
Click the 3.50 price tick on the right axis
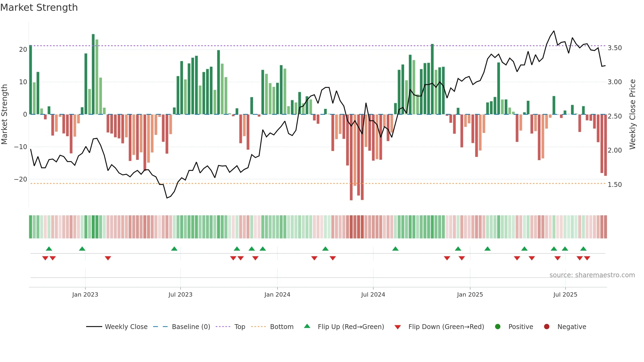coord(615,48)
